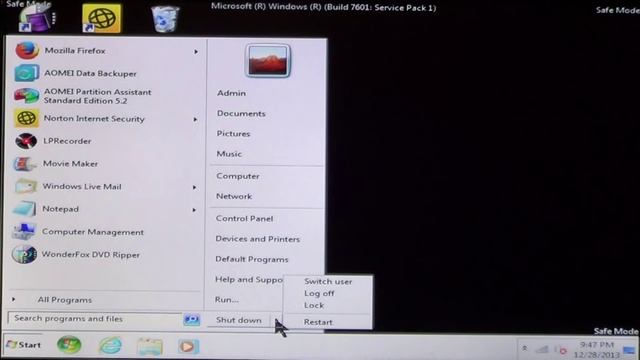
Task: Open green Windows orb taskbar icon
Action: click(69, 345)
